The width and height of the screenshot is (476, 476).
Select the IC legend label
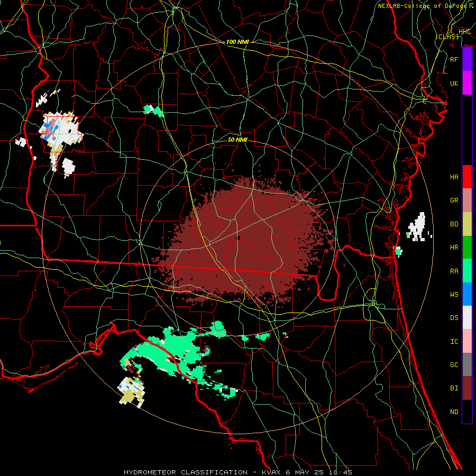[x=454, y=342]
